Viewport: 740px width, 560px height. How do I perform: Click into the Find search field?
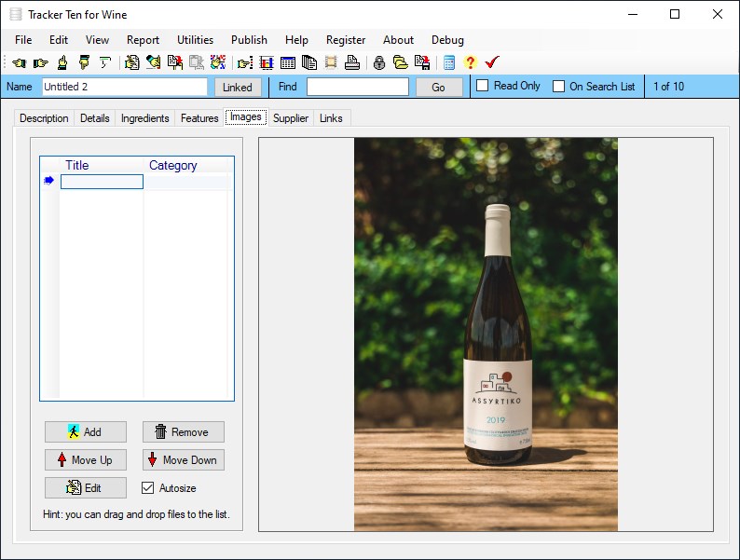357,87
